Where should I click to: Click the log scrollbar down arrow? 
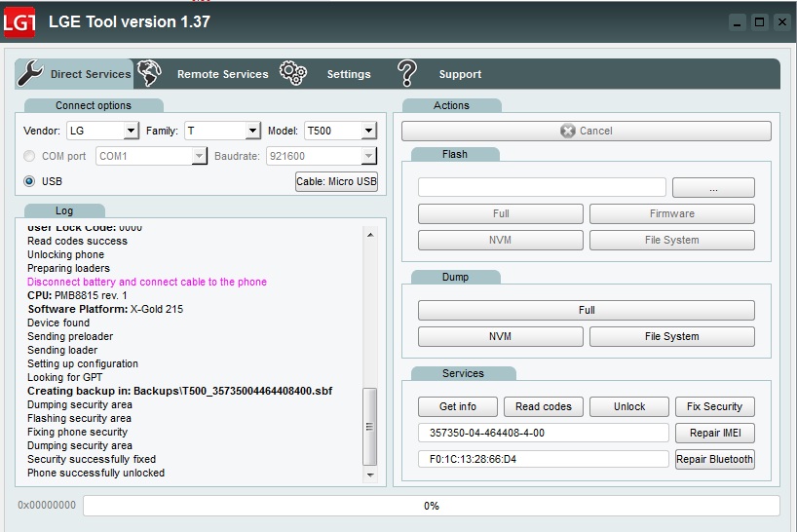click(370, 475)
